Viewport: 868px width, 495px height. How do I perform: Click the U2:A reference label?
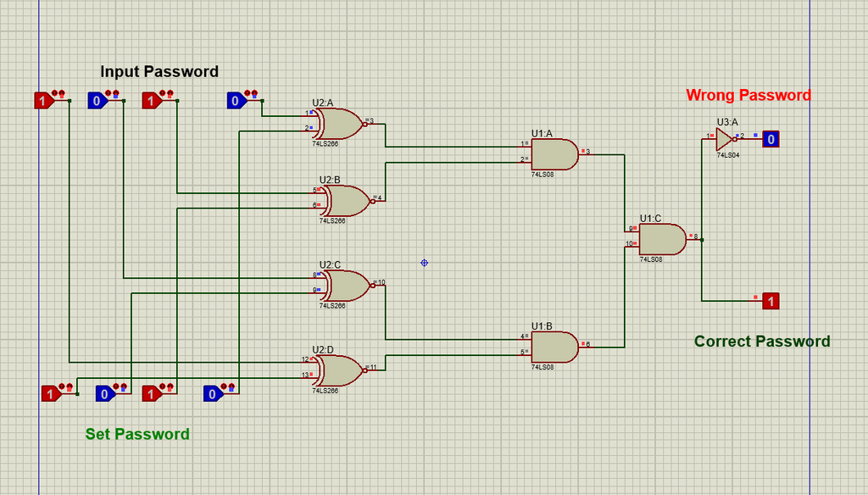(323, 103)
